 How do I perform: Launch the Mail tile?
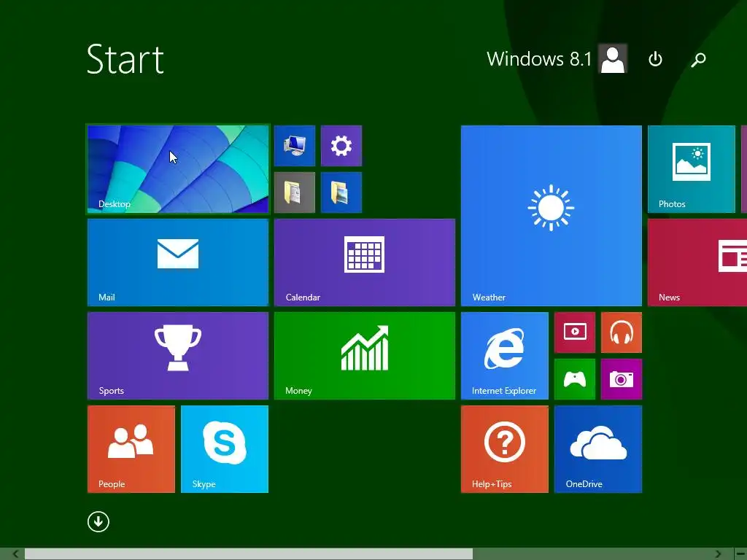[178, 262]
